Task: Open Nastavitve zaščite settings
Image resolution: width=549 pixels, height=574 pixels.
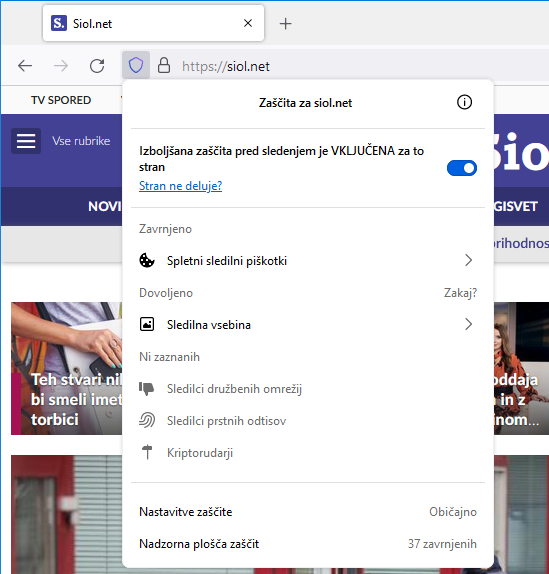Action: tap(308, 512)
